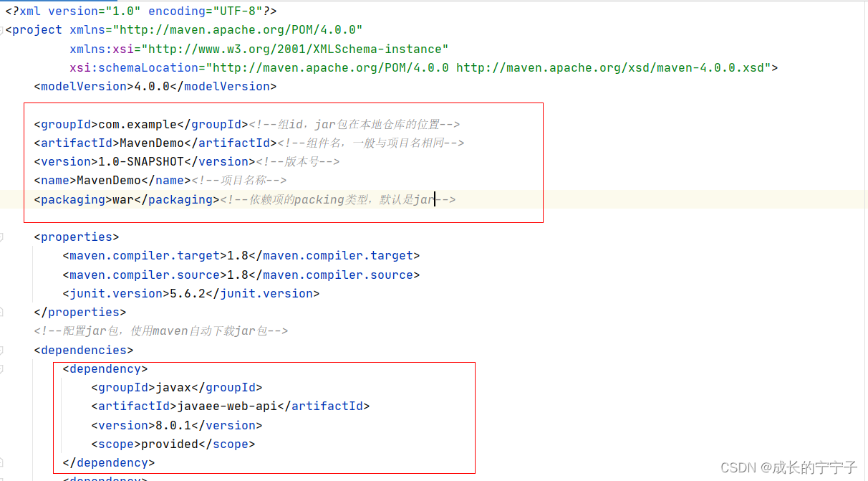Click the fold marker at closing dependency tag
The image size is (868, 481).
coord(1,462)
